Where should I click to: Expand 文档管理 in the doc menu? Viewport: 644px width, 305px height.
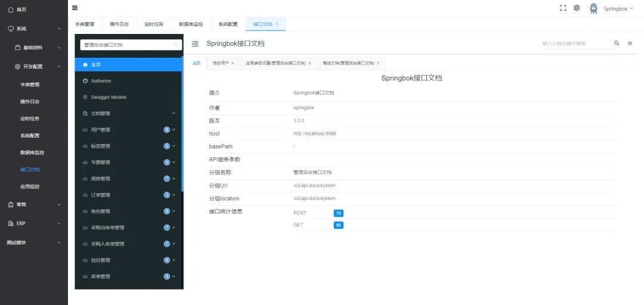[x=128, y=113]
